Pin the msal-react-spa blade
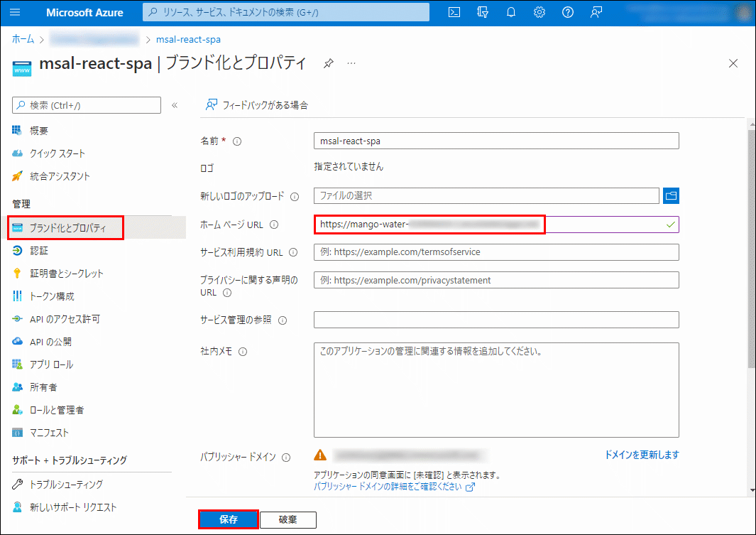This screenshot has width=756, height=535. point(329,63)
